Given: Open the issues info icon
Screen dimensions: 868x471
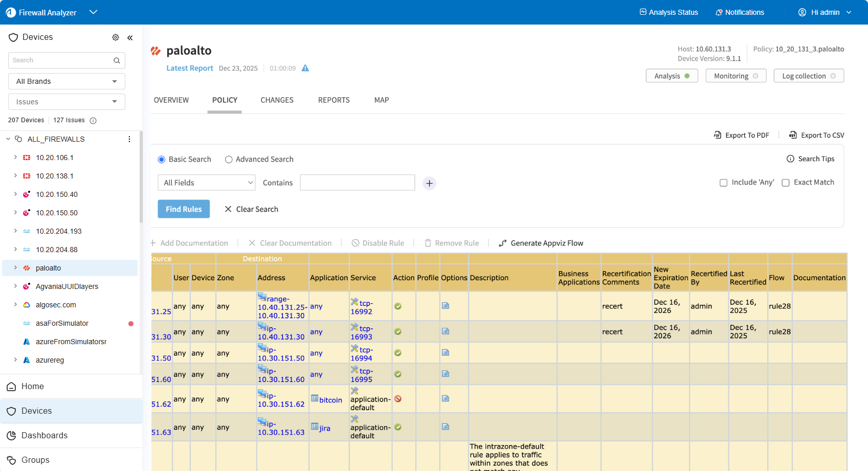Looking at the screenshot, I should [x=93, y=121].
